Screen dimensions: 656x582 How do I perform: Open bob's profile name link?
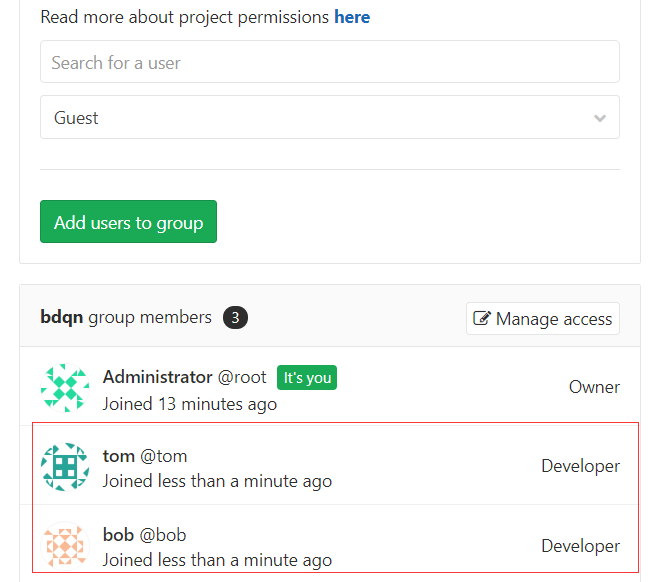118,535
